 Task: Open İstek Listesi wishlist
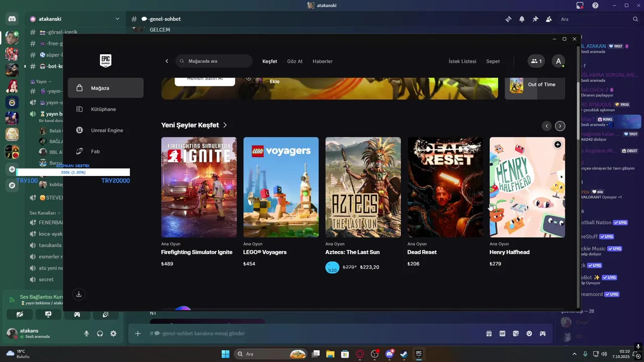[462, 61]
